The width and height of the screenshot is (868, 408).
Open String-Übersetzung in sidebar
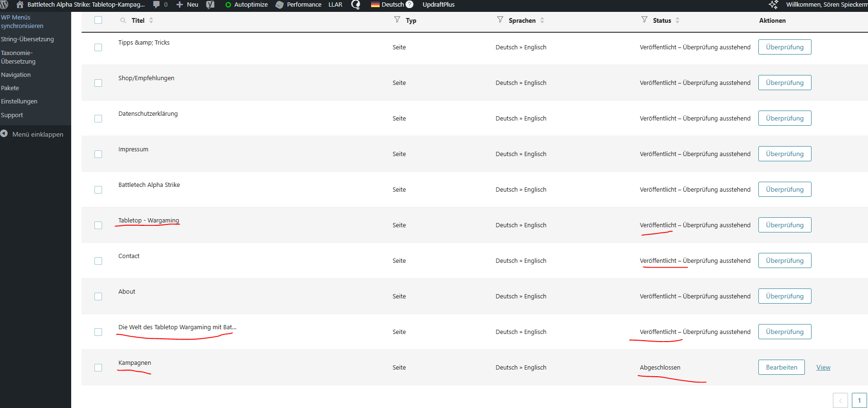pyautogui.click(x=28, y=39)
